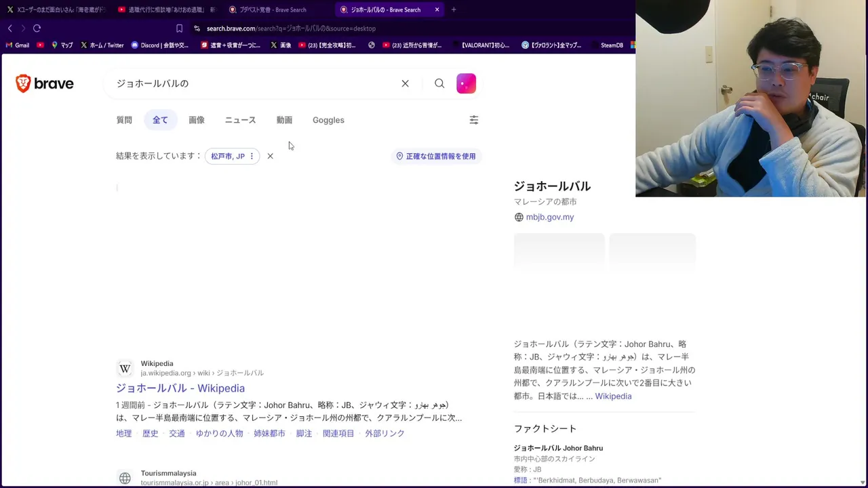This screenshot has width=868, height=488.
Task: Click the globe icon beside mbjb.gov.my
Action: click(519, 218)
